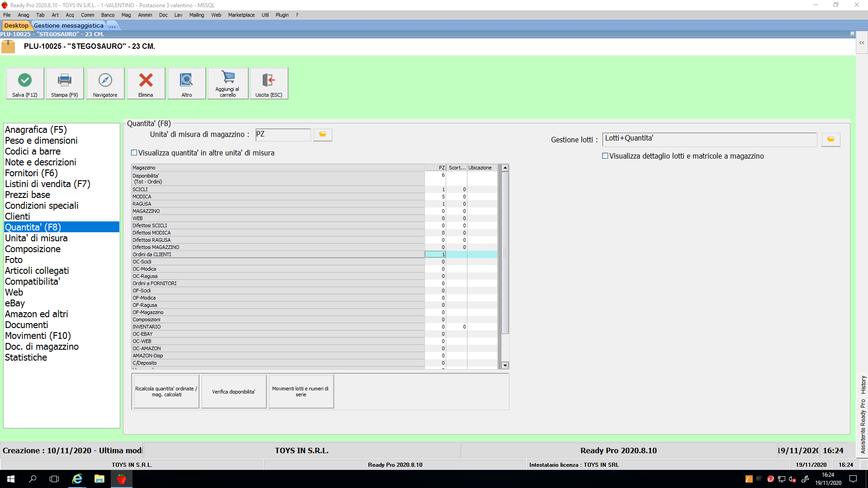Select Listini di vendita (F7) section

47,184
